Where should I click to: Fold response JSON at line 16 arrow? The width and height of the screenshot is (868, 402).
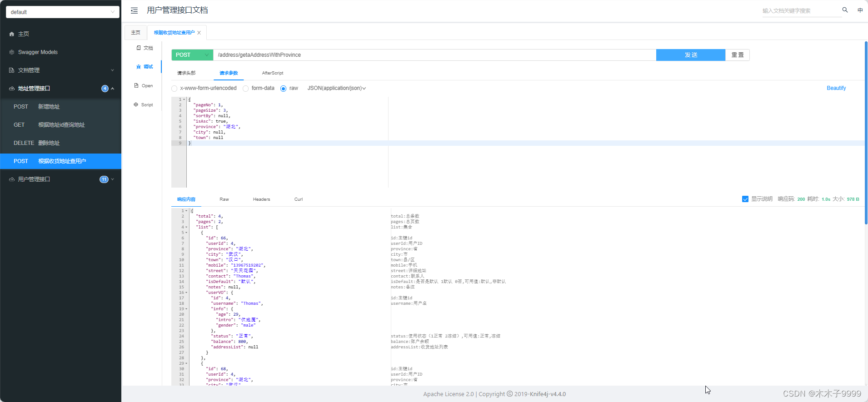tap(186, 293)
